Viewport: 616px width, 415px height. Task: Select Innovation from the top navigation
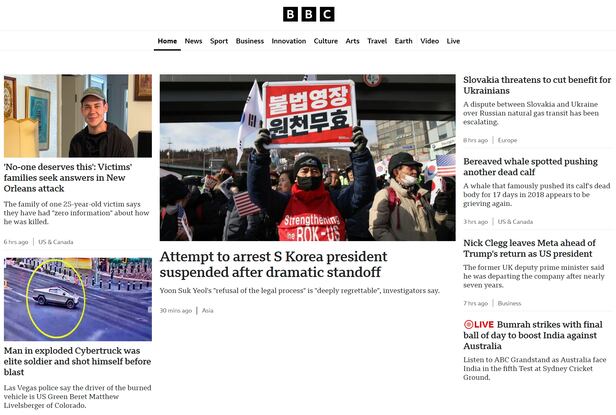(289, 41)
